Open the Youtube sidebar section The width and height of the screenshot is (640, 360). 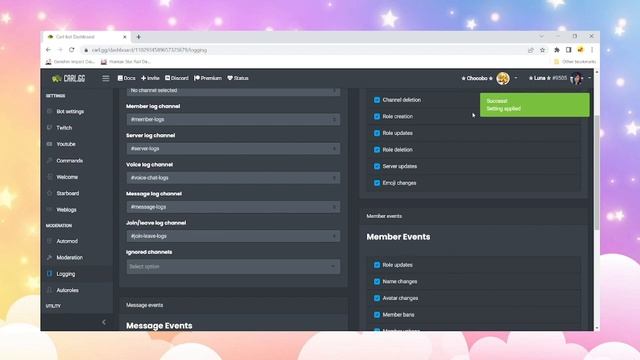pos(66,144)
